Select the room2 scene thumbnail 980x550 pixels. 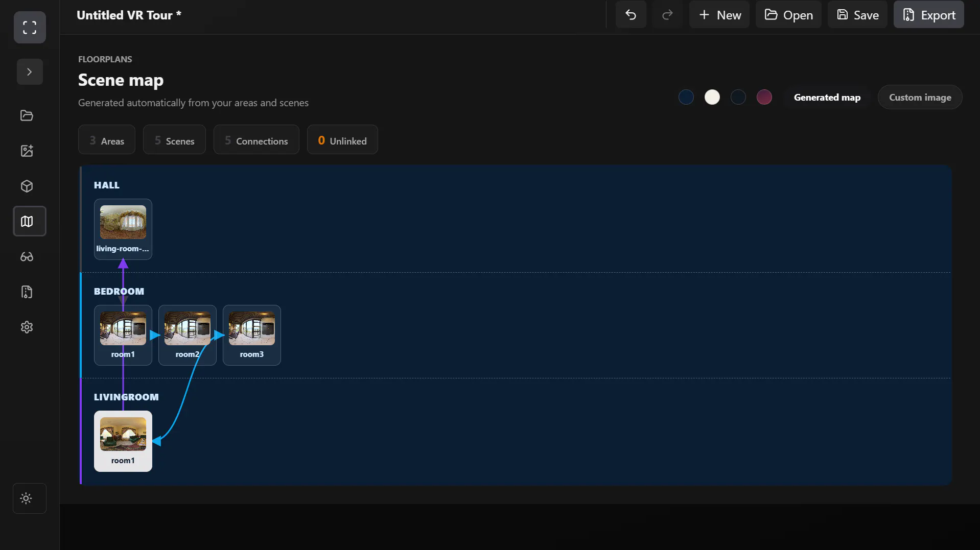[x=188, y=328]
